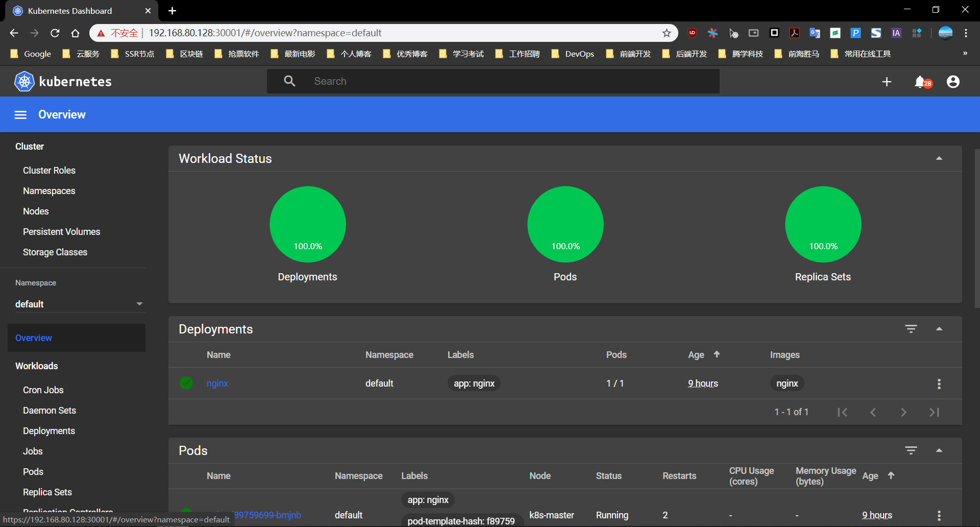Open the notifications bell with 28 alerts
This screenshot has width=980, height=527.
(x=923, y=82)
